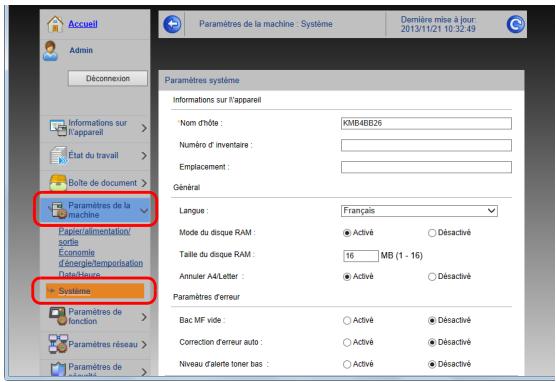Open the Langue dropdown showing Français
Image resolution: width=556 pixels, height=382 pixels.
[419, 211]
